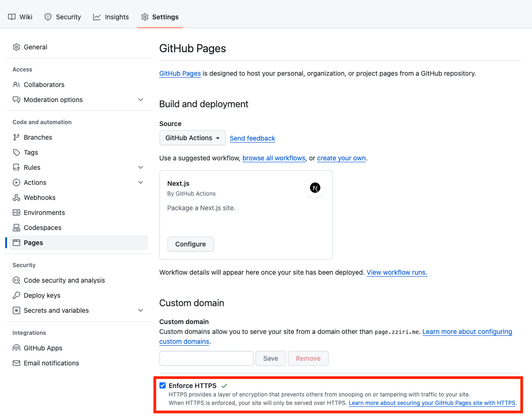Image resolution: width=532 pixels, height=420 pixels.
Task: Click the Secrets and variables asterisk icon
Action: click(16, 310)
